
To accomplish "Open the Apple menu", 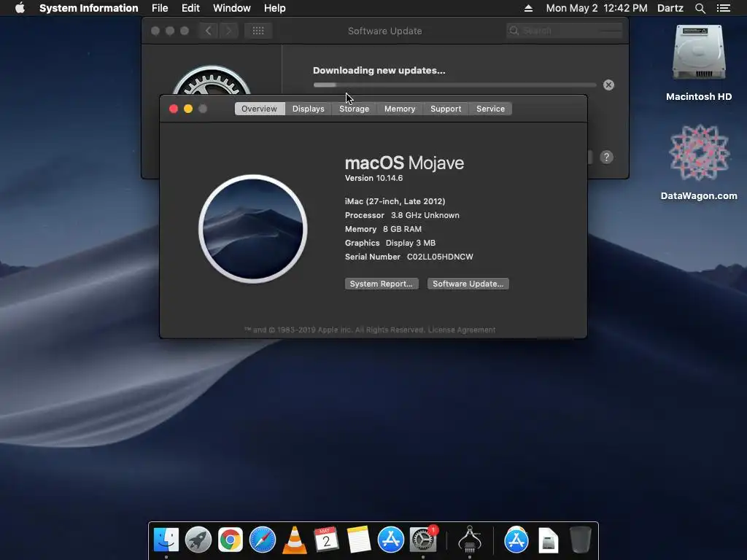I will pos(20,8).
